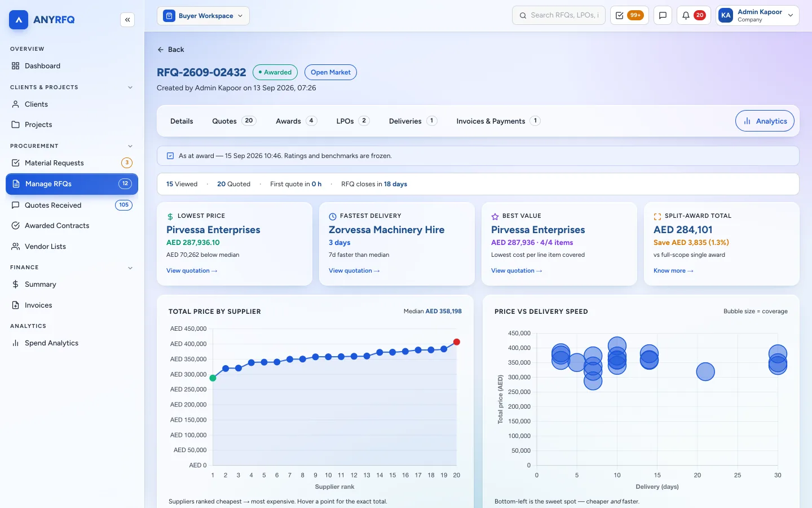Click the red most expensive supplier point

(x=457, y=342)
